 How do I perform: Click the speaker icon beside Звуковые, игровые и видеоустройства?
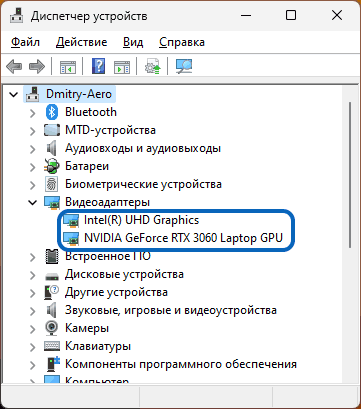click(x=52, y=310)
